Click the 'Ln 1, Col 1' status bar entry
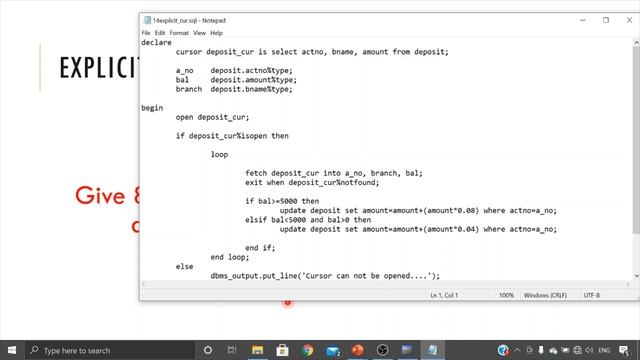 [x=444, y=295]
